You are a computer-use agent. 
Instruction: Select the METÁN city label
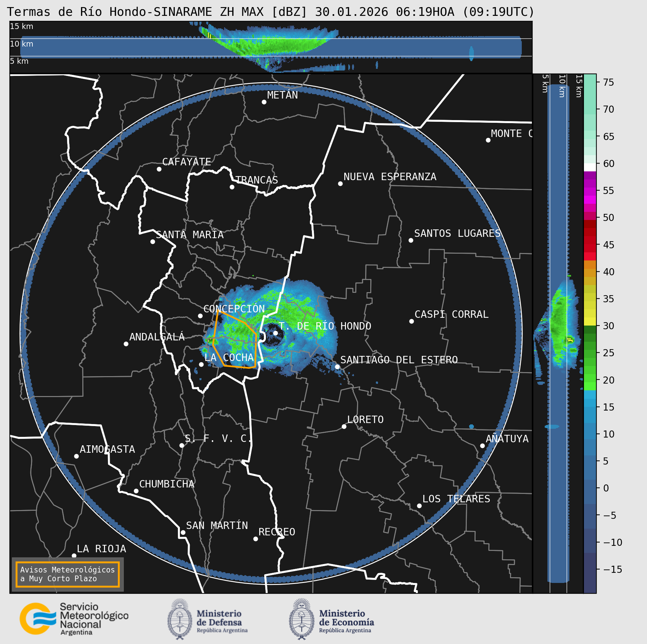pyautogui.click(x=282, y=95)
